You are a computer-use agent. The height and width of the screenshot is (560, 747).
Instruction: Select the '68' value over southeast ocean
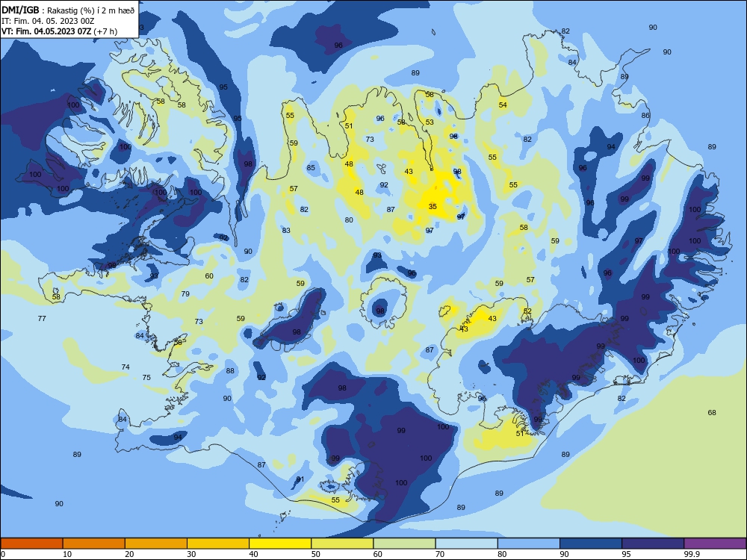coord(712,412)
